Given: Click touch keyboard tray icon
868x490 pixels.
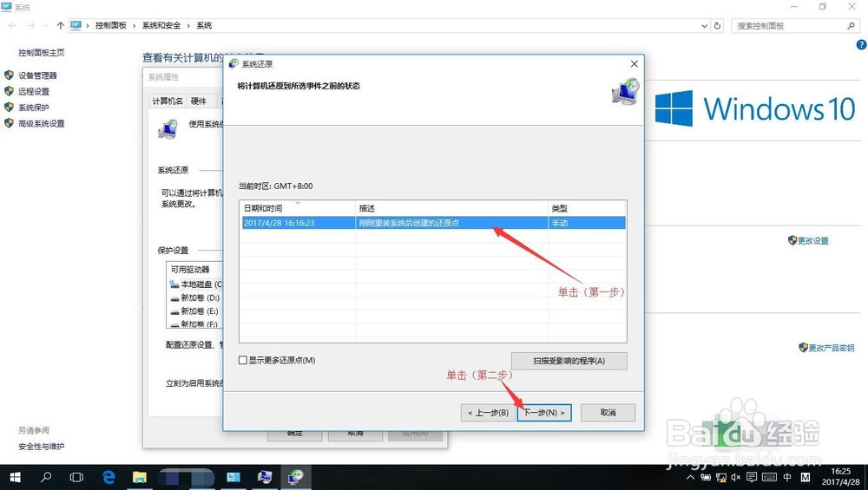Looking at the screenshot, I should click(x=769, y=477).
